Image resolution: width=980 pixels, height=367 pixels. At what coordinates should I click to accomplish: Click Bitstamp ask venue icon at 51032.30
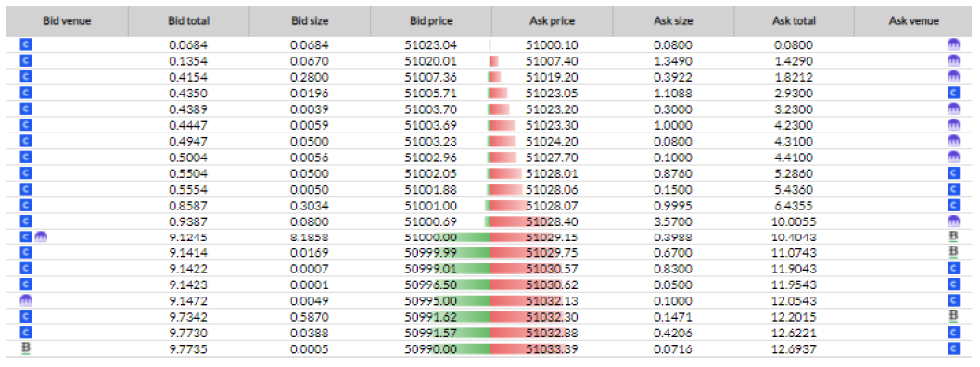click(953, 317)
